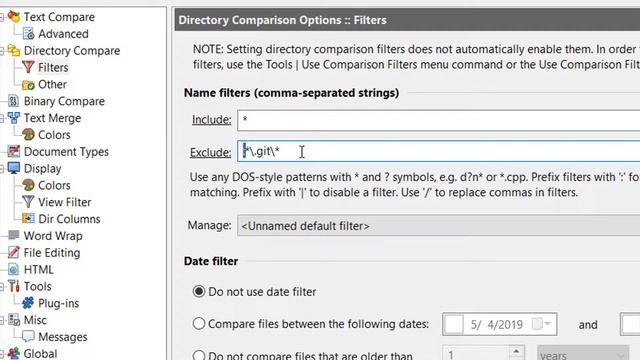640x360 pixels.
Task: Open the 5/4/2019 date picker calendar arrow
Action: coord(548,324)
